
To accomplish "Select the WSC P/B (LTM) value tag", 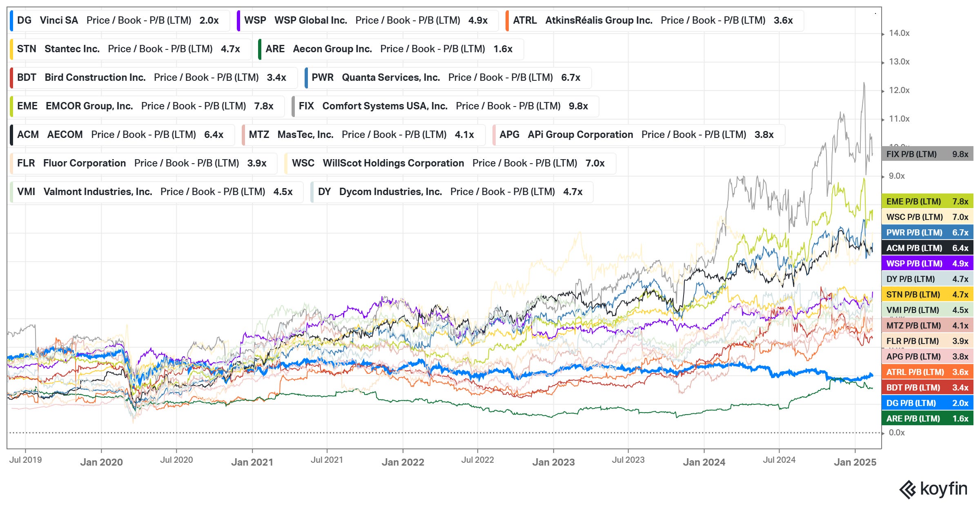I will [x=927, y=217].
